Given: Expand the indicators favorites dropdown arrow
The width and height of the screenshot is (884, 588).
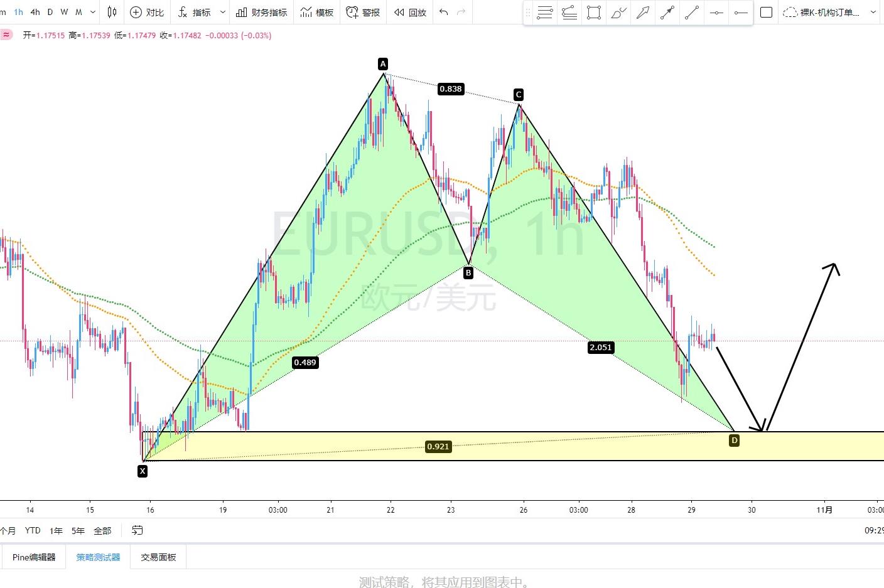Looking at the screenshot, I should coord(222,12).
